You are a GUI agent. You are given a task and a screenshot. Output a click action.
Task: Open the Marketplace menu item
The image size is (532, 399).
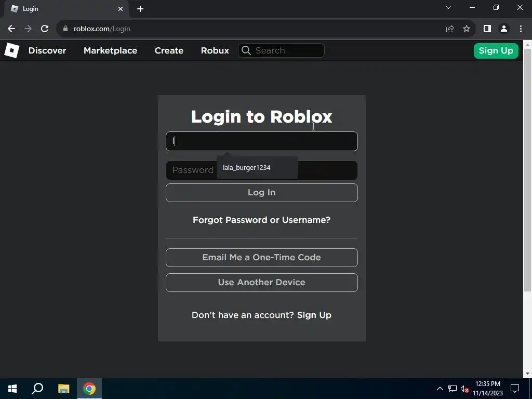(x=110, y=50)
